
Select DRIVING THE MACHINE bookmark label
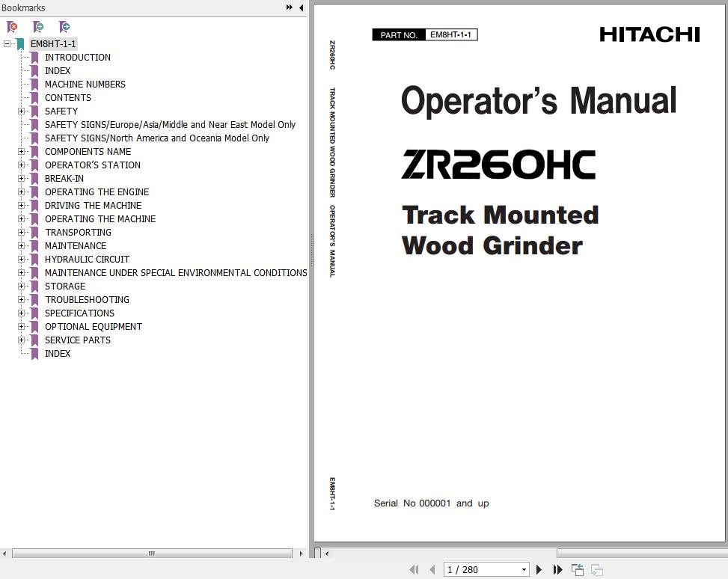click(93, 205)
